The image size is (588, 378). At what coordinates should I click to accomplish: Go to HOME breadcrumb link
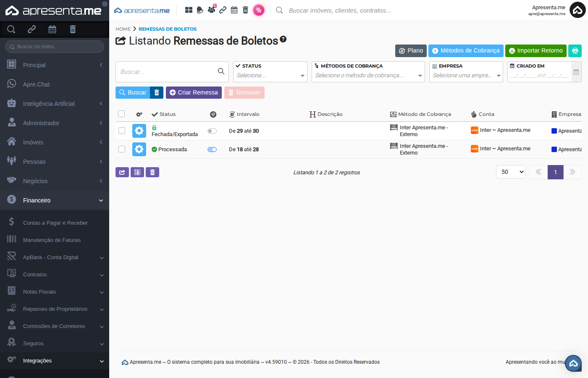tap(123, 29)
